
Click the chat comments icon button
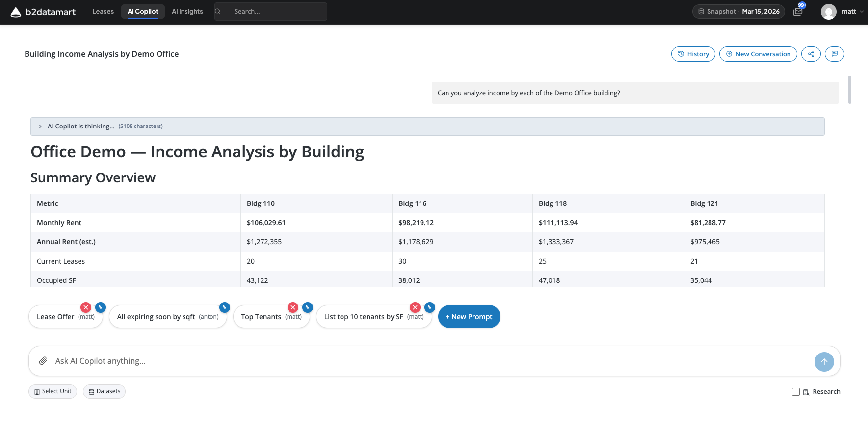(x=835, y=54)
